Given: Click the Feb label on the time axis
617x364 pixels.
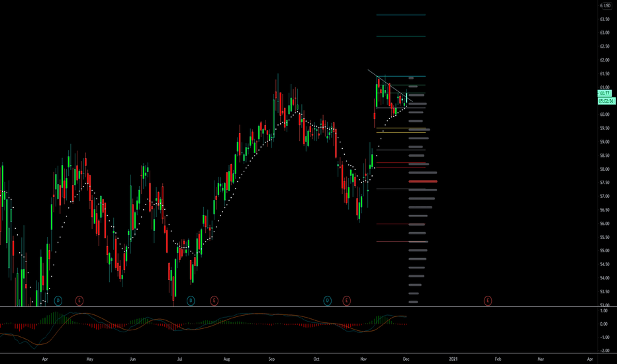Looking at the screenshot, I should click(498, 359).
